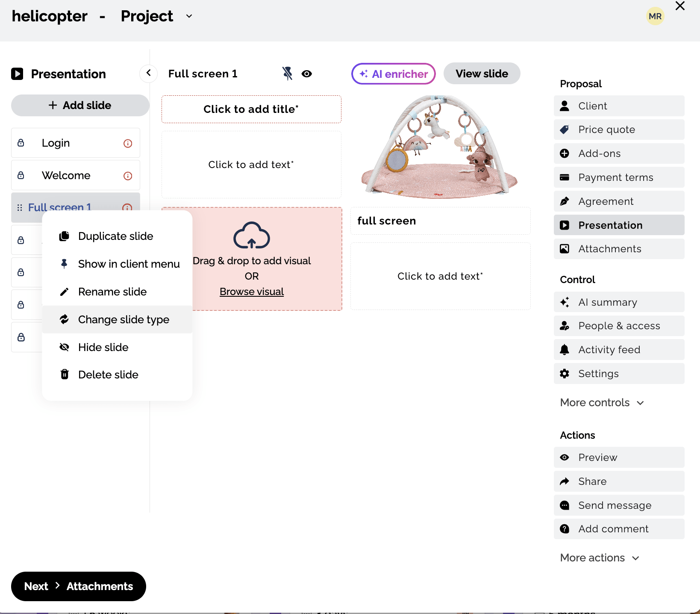The image size is (700, 614).
Task: Click the lock icon on Welcome slide
Action: tap(21, 175)
